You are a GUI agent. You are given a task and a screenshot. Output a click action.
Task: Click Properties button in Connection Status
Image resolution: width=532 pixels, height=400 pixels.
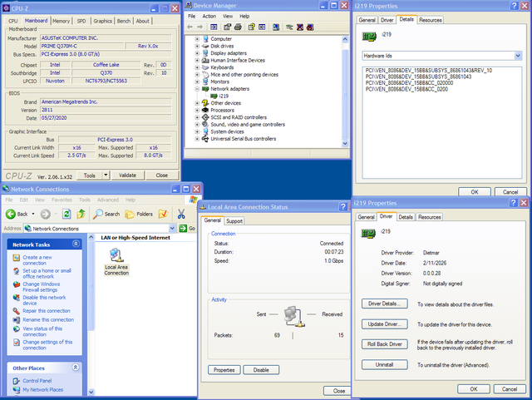224,370
